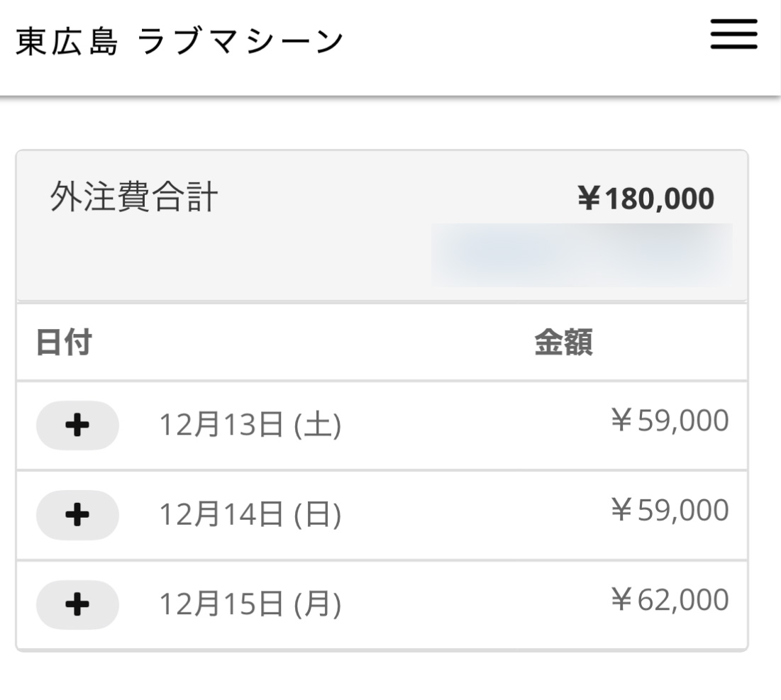Click the plus button for 12月15日 (月)
The width and height of the screenshot is (781, 700).
(77, 605)
